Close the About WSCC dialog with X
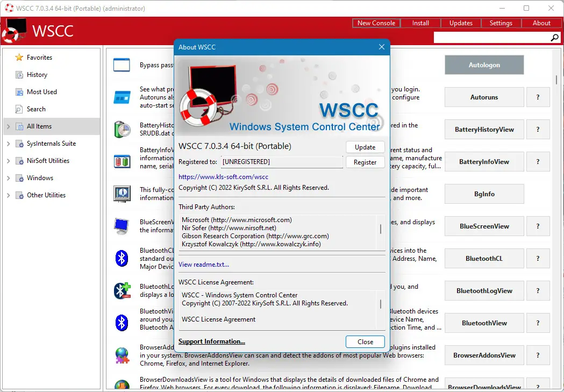 (x=382, y=47)
